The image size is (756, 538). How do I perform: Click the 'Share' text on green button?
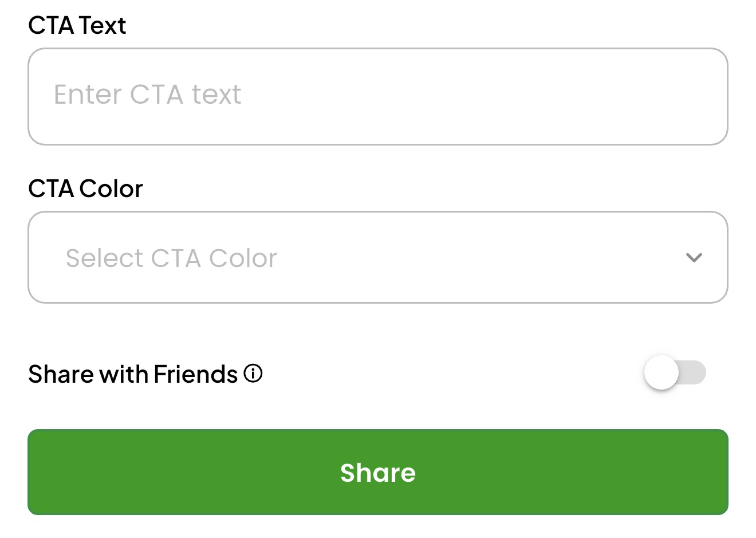point(377,473)
